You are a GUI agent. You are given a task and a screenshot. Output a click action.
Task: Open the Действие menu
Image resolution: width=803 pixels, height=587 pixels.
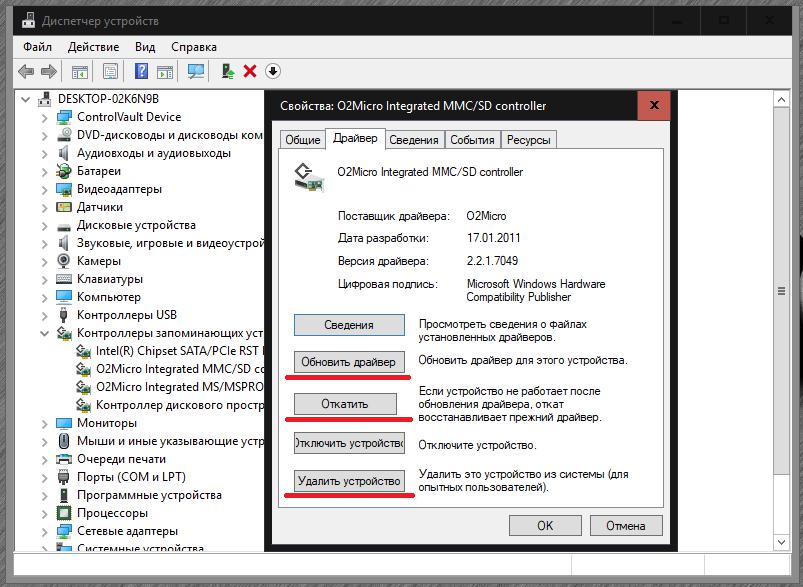click(93, 47)
